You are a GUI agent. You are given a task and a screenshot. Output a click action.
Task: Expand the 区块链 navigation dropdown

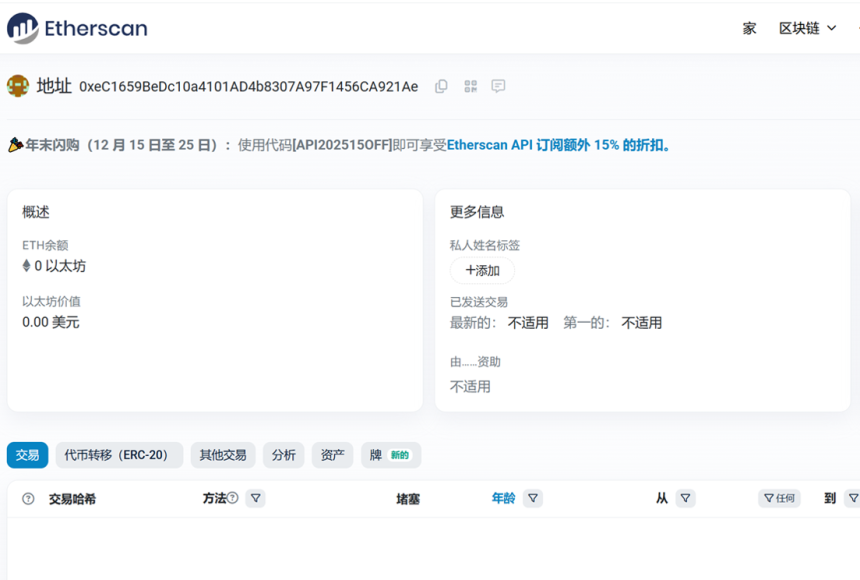tap(807, 28)
